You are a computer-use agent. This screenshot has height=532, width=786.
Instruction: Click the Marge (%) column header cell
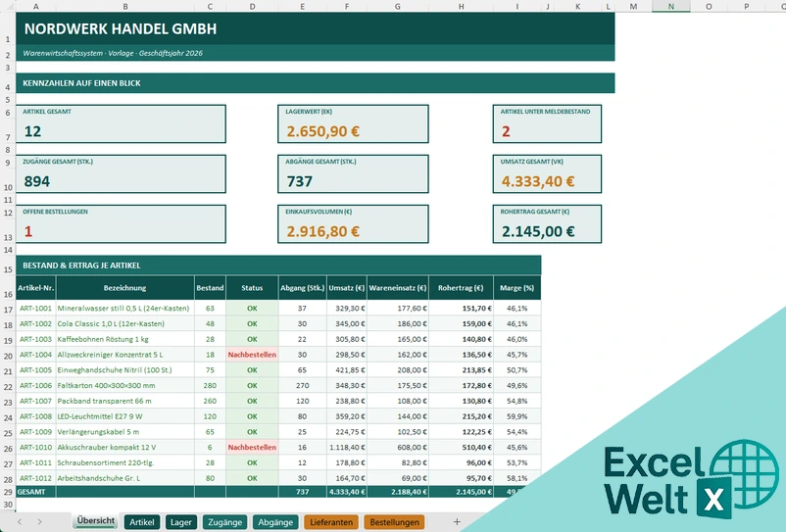(516, 288)
